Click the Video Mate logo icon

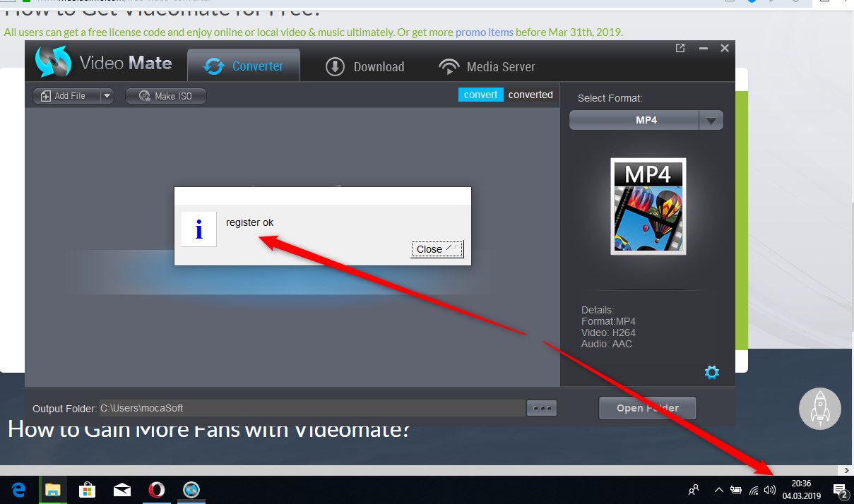54,63
